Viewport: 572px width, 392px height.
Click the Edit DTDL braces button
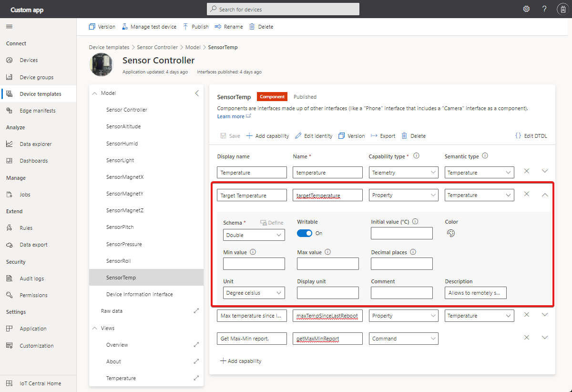click(531, 136)
